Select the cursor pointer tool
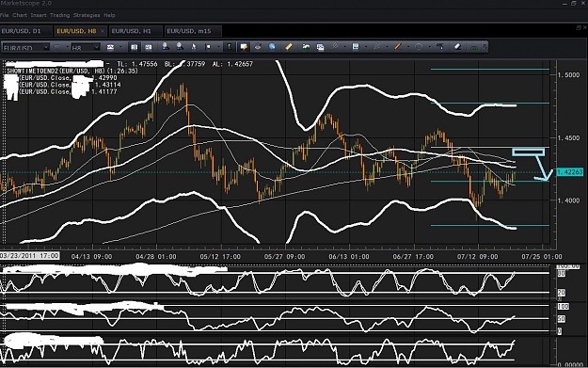588x368 pixels. [194, 47]
